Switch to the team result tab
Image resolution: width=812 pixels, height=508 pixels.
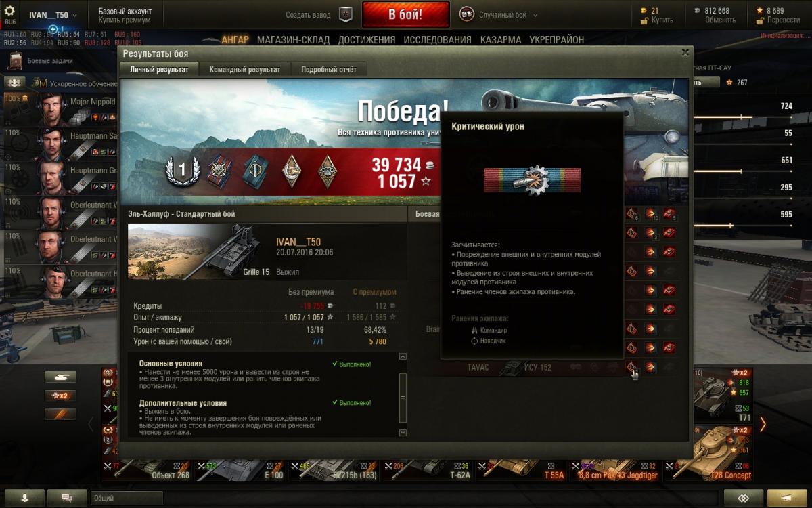(244, 69)
